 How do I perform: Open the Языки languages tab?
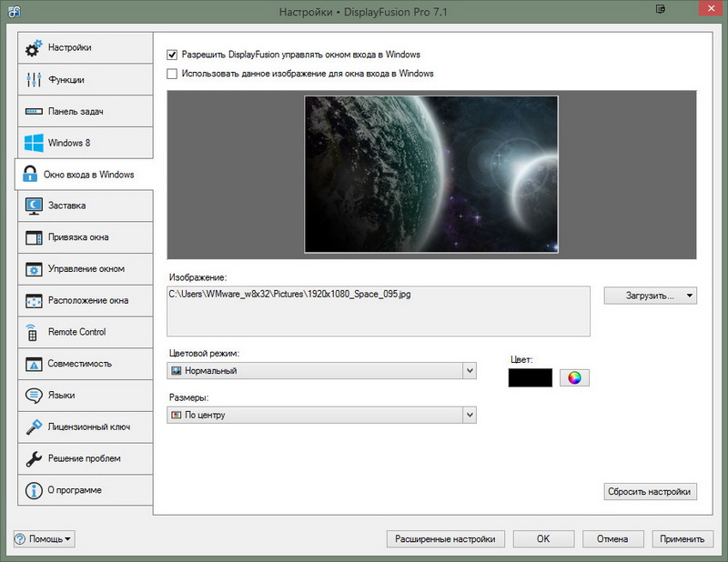point(86,396)
